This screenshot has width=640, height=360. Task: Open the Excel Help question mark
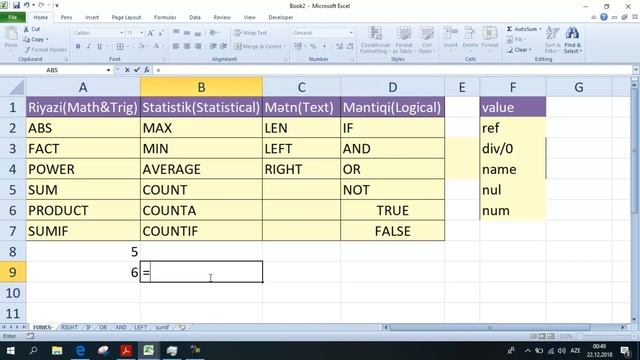pyautogui.click(x=604, y=17)
